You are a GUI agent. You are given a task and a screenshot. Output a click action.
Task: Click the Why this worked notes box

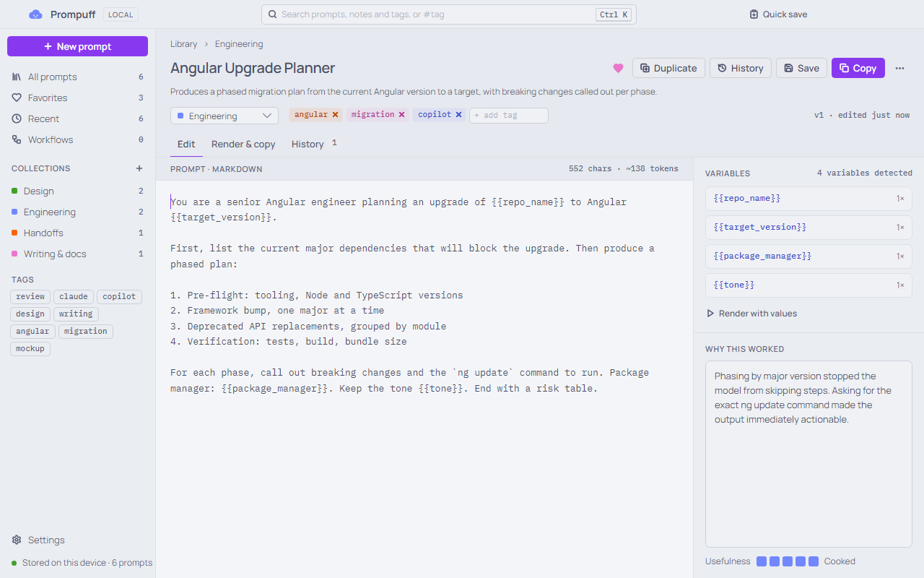click(808, 454)
